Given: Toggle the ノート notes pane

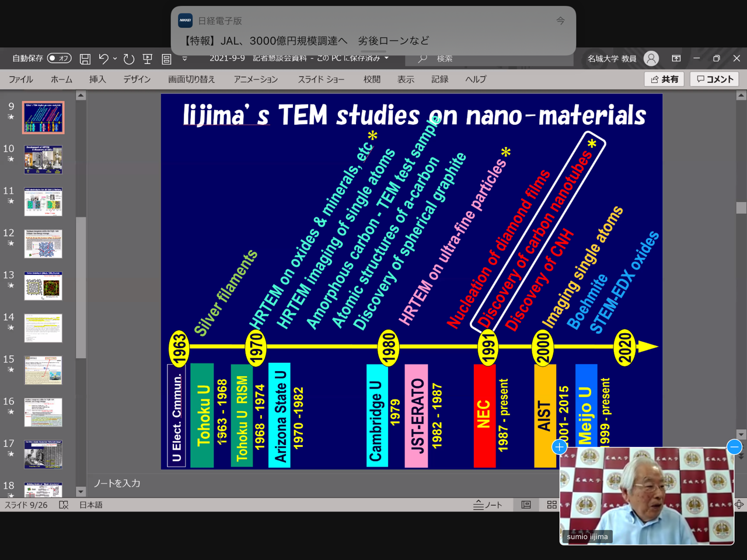Looking at the screenshot, I should click(488, 505).
